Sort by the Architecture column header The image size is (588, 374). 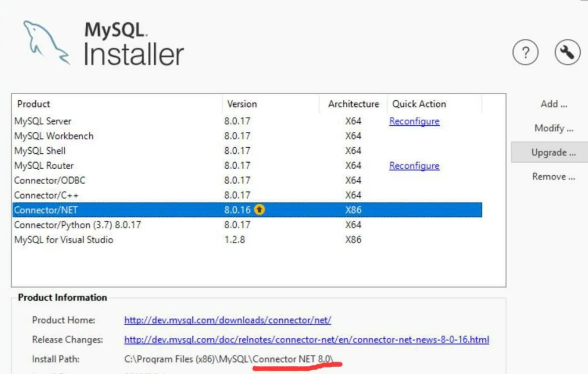[353, 104]
